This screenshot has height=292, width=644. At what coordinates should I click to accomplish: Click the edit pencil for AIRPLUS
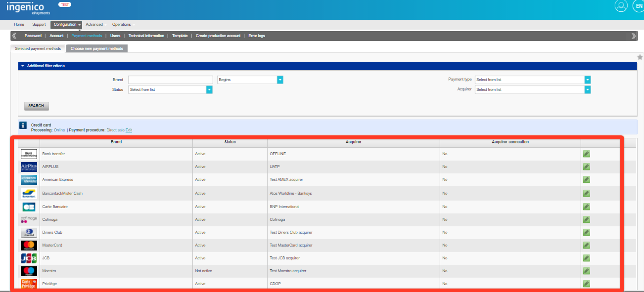587,167
